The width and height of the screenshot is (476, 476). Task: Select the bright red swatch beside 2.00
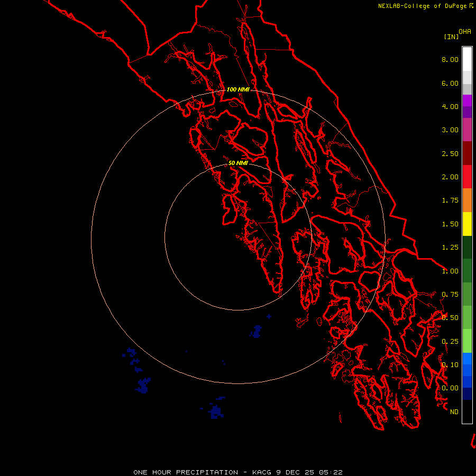pyautogui.click(x=467, y=177)
